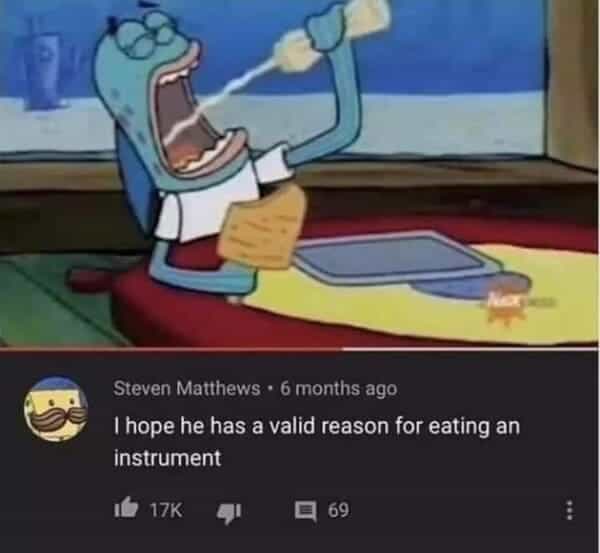Tap the ocean window behind the fish
This screenshot has height=553, width=600.
pyautogui.click(x=440, y=77)
